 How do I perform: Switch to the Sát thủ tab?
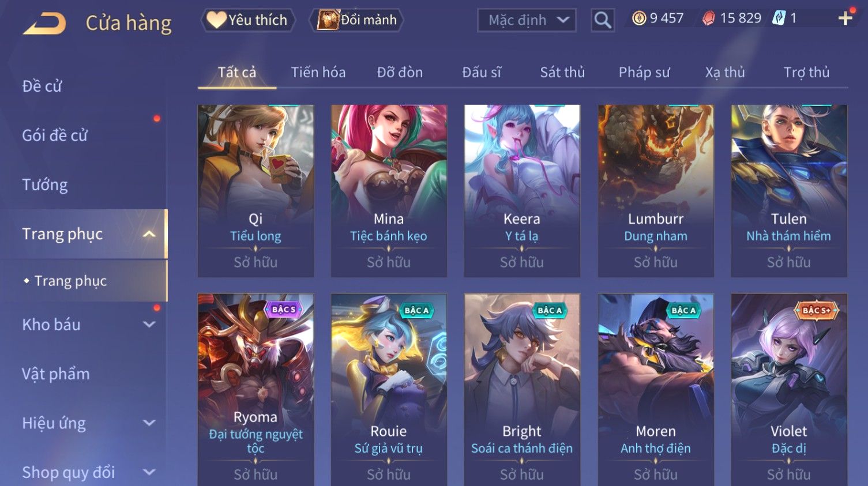[x=562, y=72]
